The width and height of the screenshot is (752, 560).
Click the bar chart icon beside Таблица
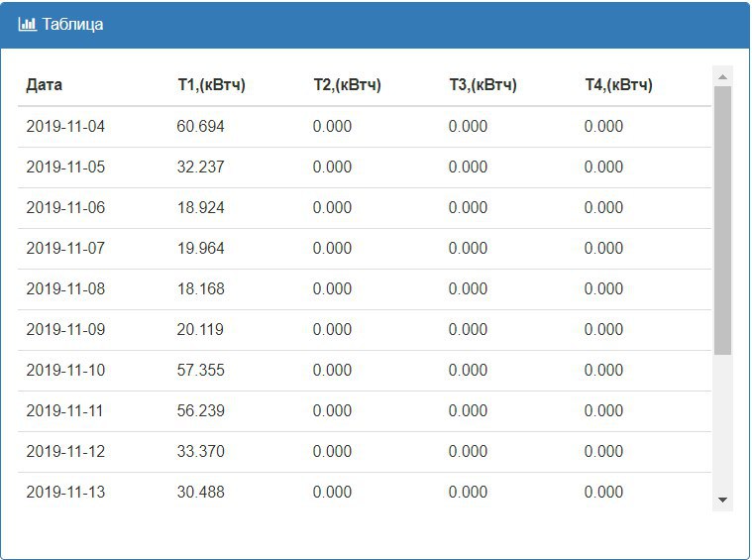point(27,24)
